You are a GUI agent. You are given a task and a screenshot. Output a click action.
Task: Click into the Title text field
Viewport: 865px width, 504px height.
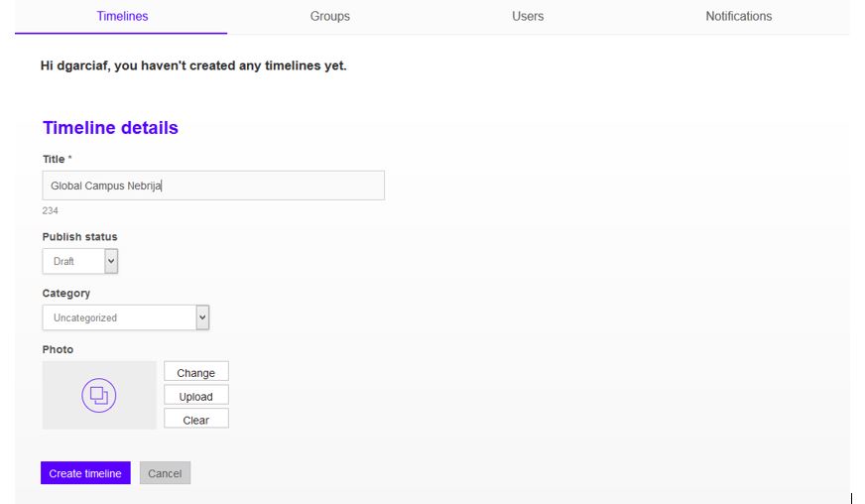click(x=213, y=186)
